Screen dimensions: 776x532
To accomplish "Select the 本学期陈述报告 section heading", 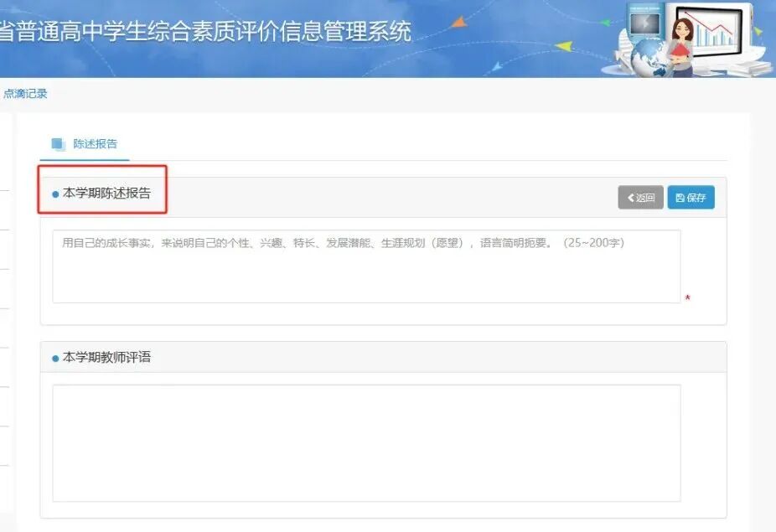I will pos(106,194).
